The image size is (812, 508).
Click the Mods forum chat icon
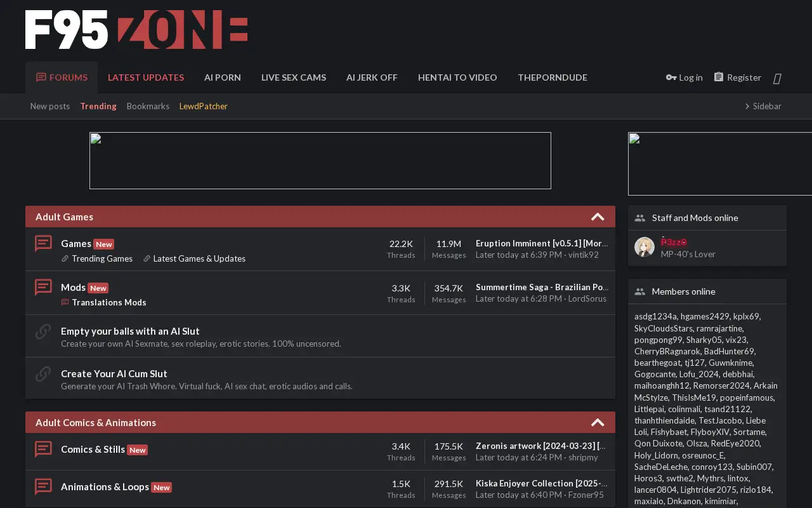(43, 287)
